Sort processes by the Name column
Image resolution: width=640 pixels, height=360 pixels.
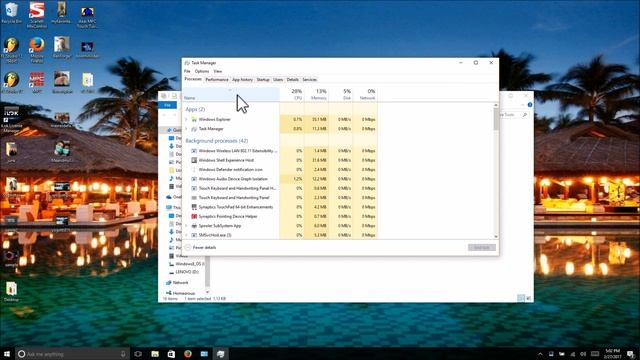point(231,94)
